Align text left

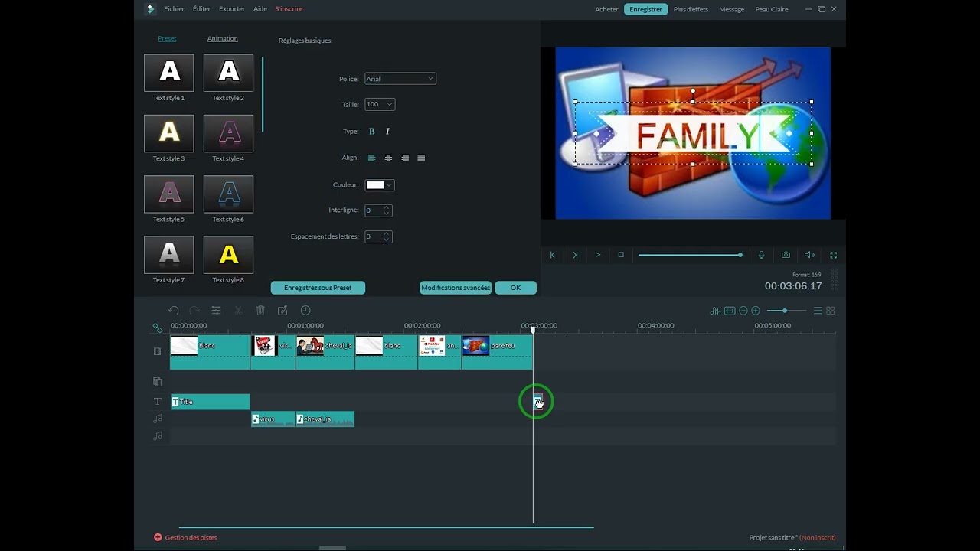[x=372, y=158]
